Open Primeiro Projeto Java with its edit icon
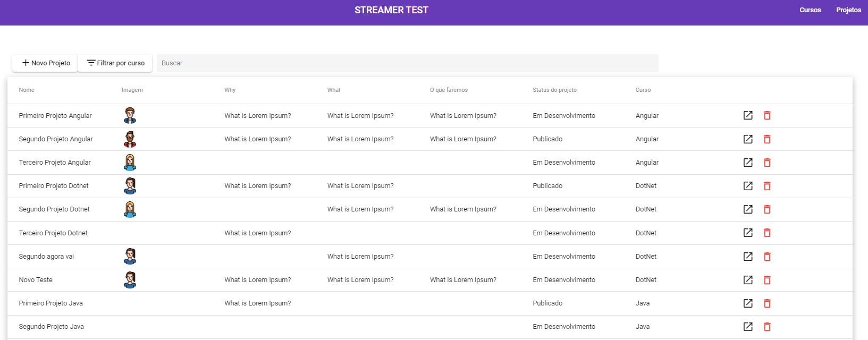 (748, 303)
